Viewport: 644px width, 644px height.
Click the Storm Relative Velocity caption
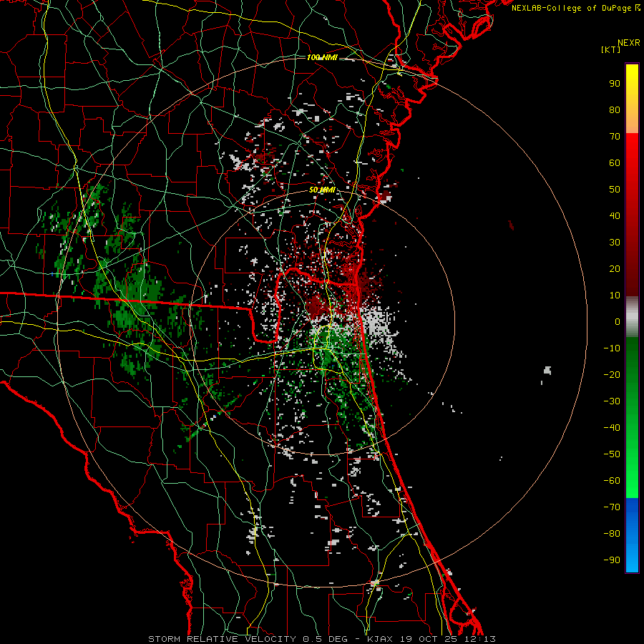coord(322,639)
